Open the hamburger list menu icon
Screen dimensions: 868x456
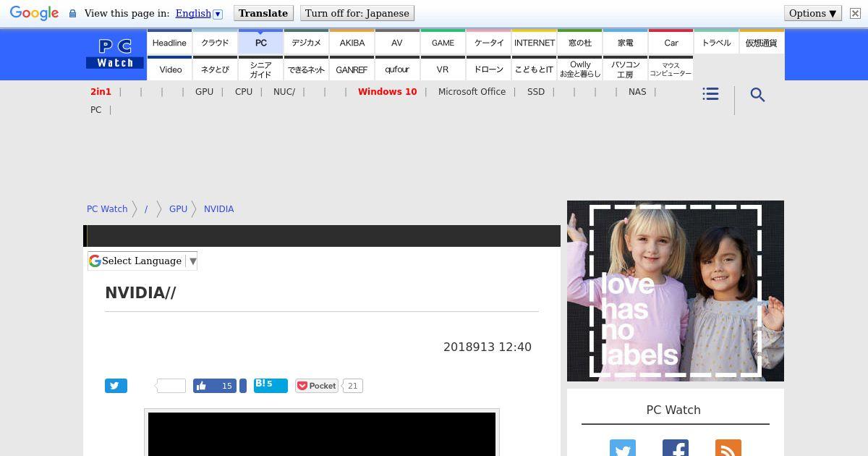710,94
